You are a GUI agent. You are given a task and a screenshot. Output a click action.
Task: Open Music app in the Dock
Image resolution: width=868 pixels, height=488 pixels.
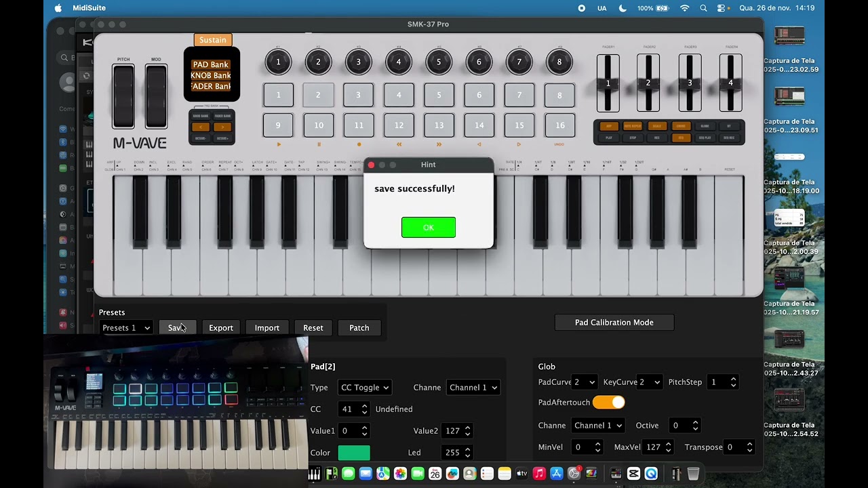pos(539,474)
